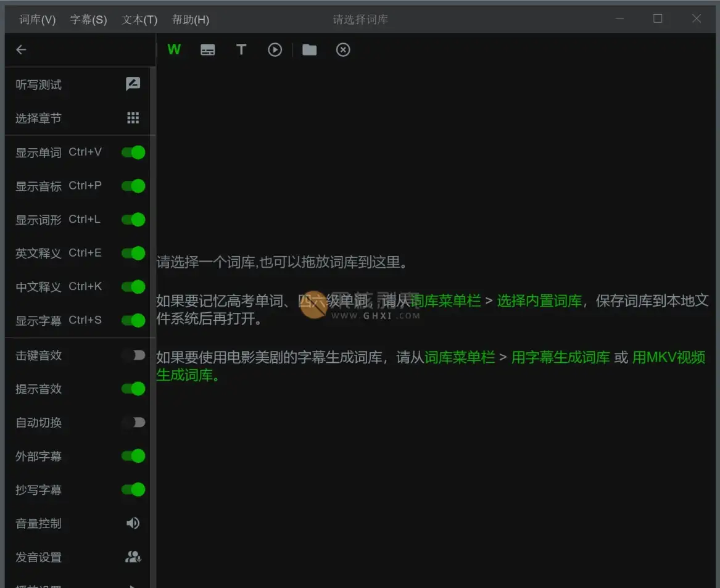Toggle off 显示音标 phonetics
The width and height of the screenshot is (720, 588).
[x=133, y=186]
